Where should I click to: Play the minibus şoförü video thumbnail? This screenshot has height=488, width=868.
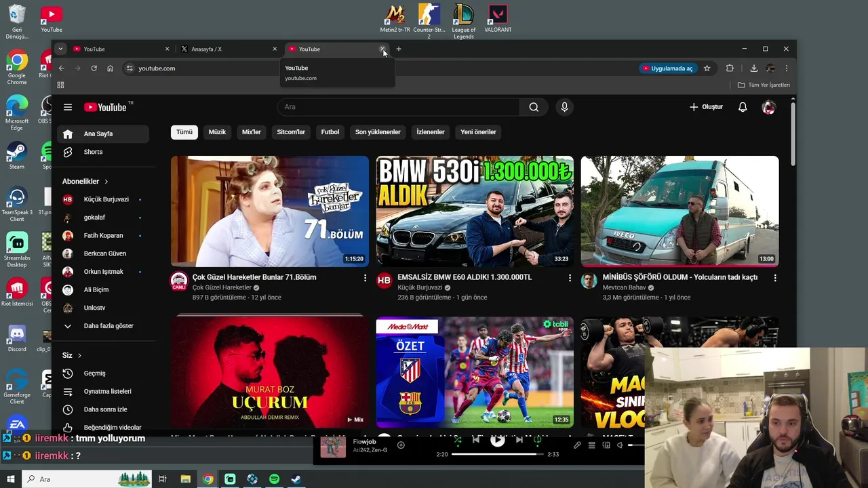click(x=680, y=211)
